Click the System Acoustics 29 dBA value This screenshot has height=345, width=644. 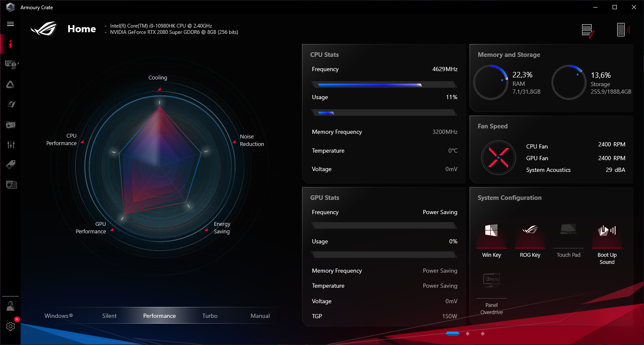[616, 170]
